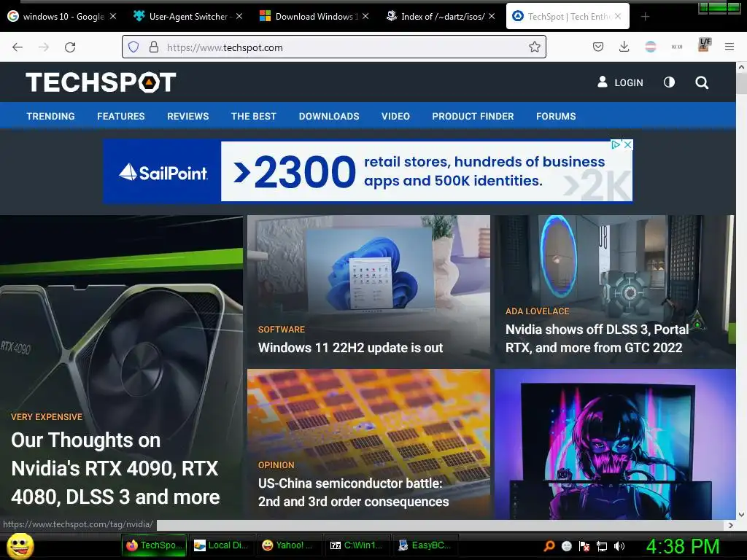Viewport: 747px width, 560px height.
Task: Click the LOGIN link
Action: pyautogui.click(x=620, y=82)
